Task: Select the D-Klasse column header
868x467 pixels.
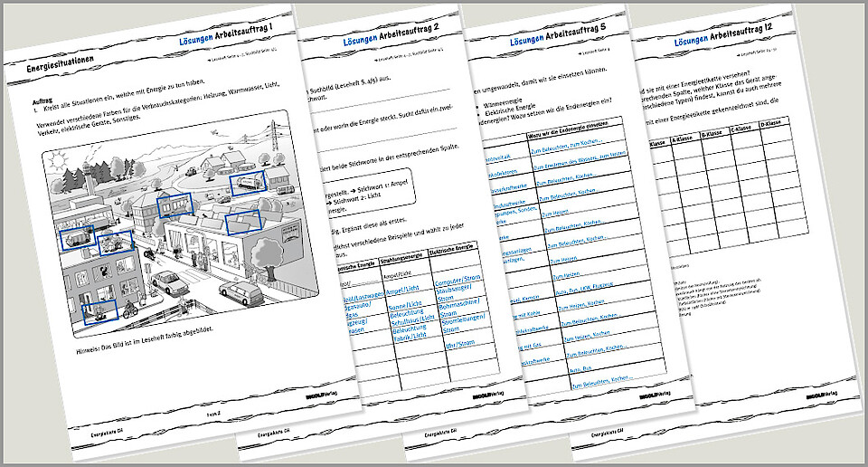Action: (769, 124)
